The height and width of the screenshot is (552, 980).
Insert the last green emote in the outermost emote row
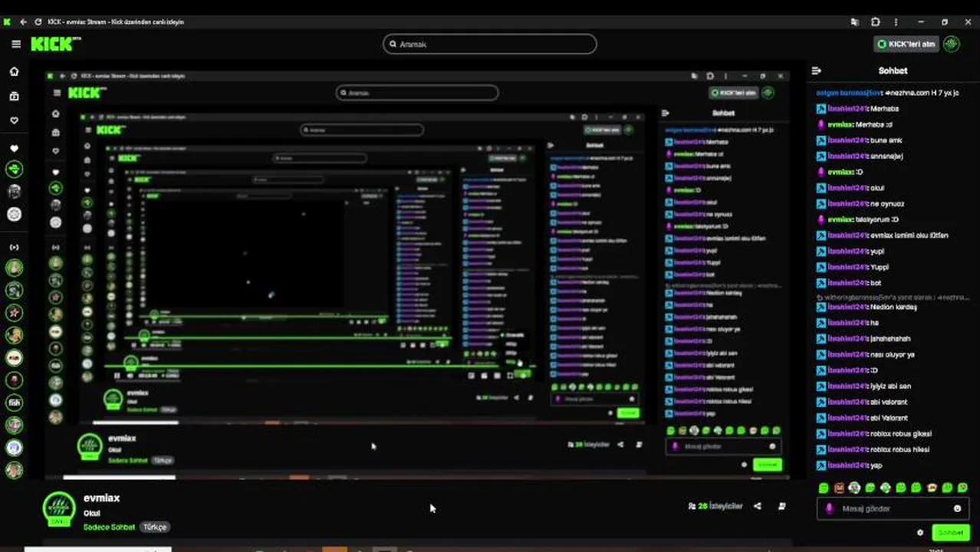tap(962, 488)
